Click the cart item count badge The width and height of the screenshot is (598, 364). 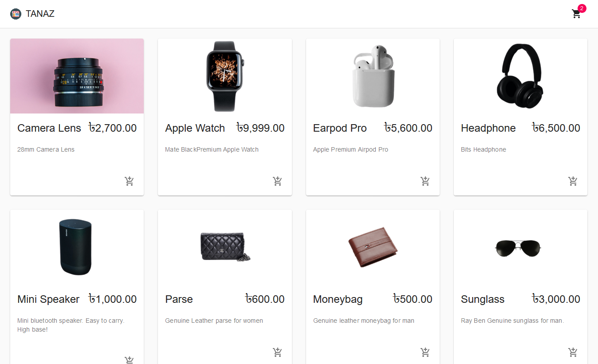[x=582, y=8]
